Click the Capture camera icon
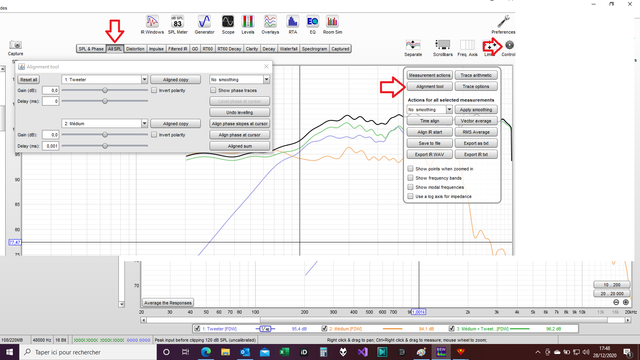640x360 pixels. [x=16, y=48]
